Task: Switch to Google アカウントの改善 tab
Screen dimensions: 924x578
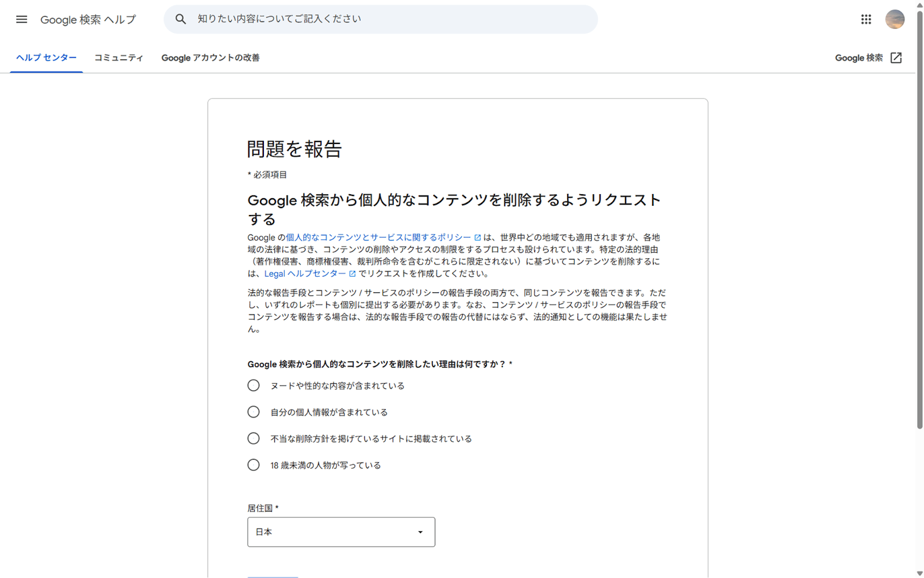Action: click(210, 57)
